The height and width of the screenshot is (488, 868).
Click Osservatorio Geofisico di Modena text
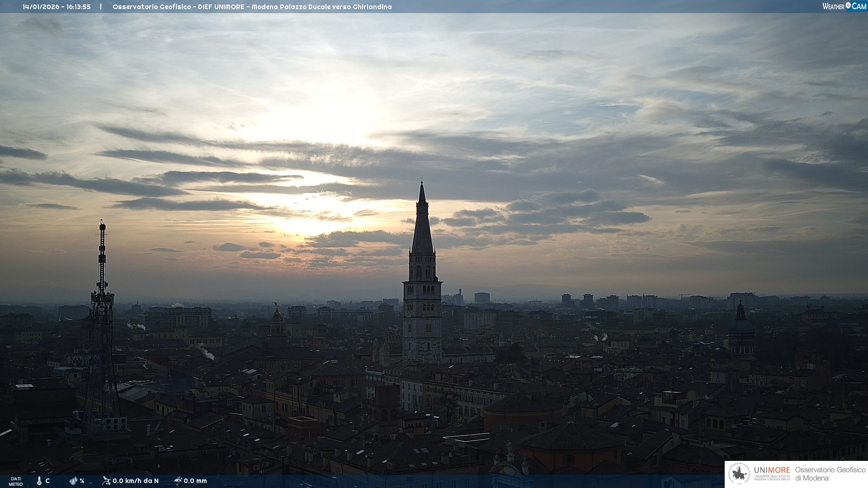(830, 474)
